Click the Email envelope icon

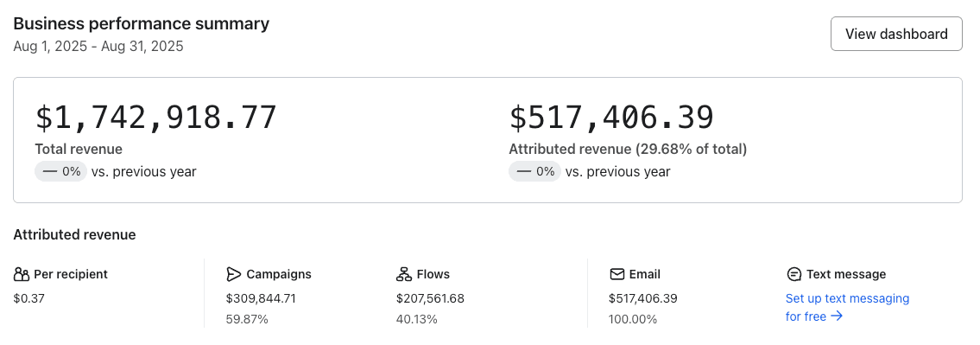pos(616,274)
